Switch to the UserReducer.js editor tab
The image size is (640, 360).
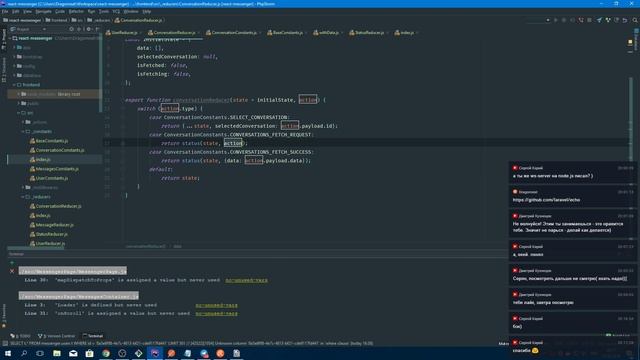tap(124, 33)
